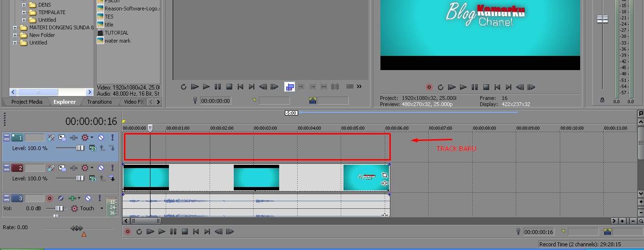Open track motion for track 1
Image resolution: width=644 pixels, height=250 pixels.
click(x=62, y=138)
